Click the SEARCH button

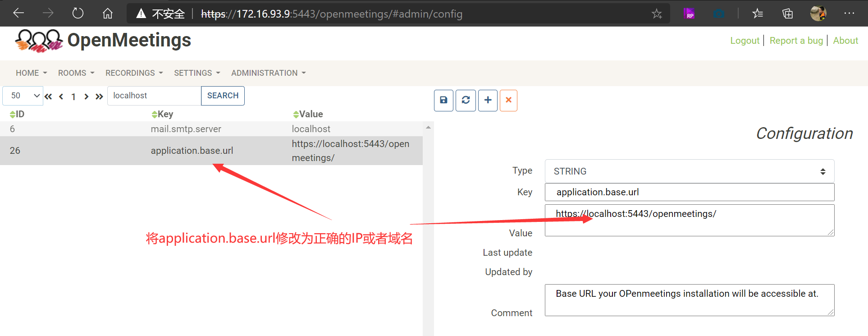pyautogui.click(x=223, y=96)
